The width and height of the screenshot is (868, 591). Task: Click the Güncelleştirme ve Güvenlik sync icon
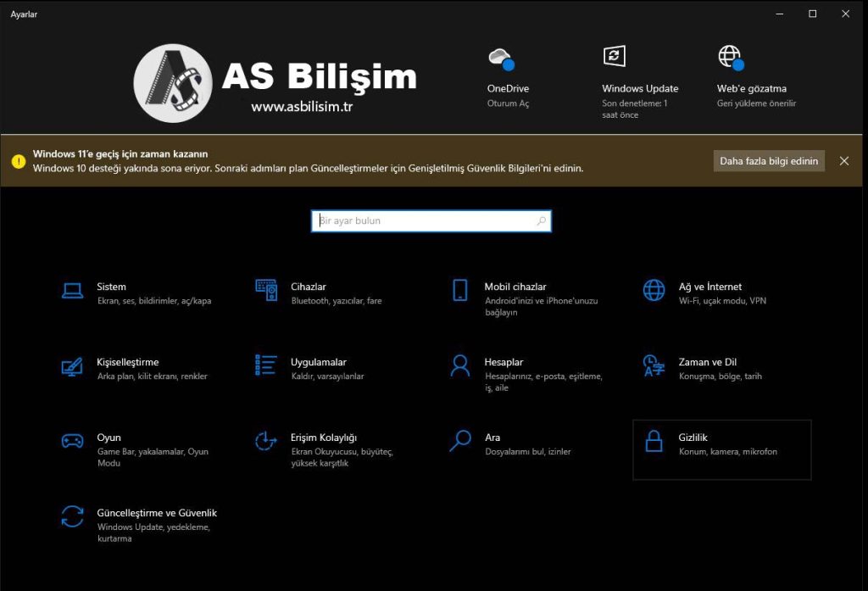point(72,516)
